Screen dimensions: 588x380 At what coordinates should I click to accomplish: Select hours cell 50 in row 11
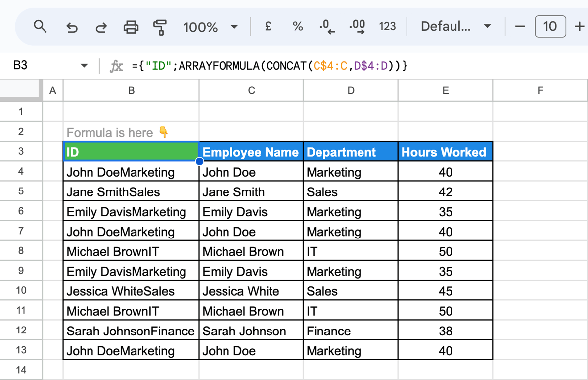coord(446,311)
